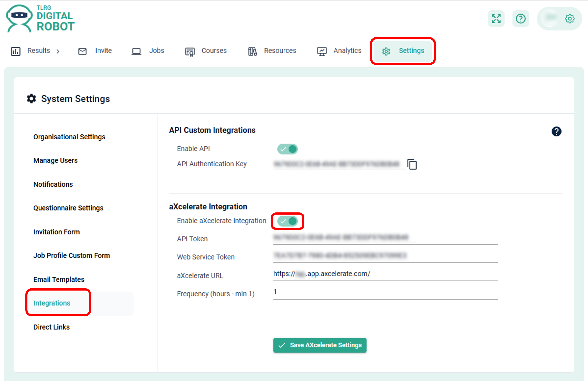Click the Analytics monitor icon
Image resolution: width=588 pixels, height=381 pixels.
point(322,51)
